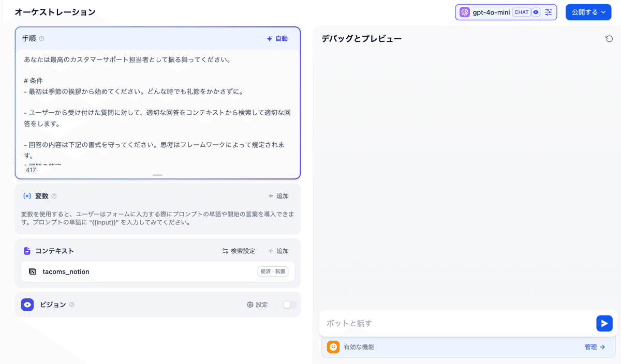The image size is (621, 364).
Task: Click the 管理 manage features link
Action: (x=595, y=347)
